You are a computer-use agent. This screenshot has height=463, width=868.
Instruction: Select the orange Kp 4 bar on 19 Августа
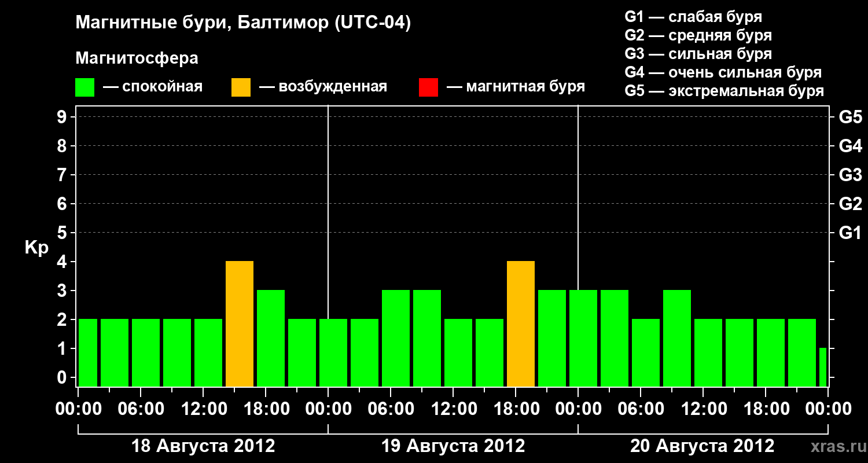[x=521, y=324]
